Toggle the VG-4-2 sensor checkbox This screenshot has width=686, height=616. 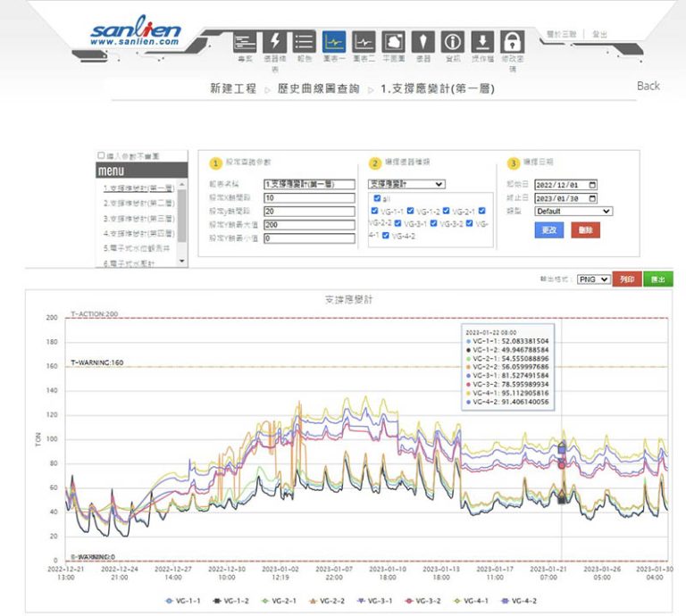[386, 236]
